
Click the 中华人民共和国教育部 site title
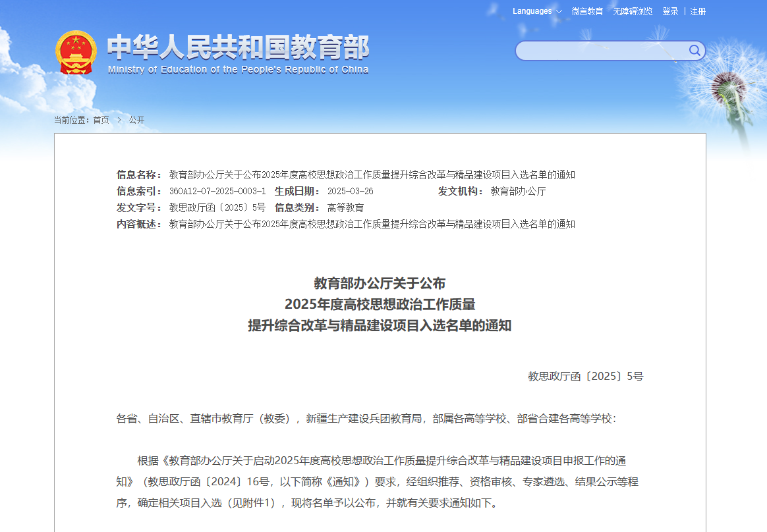(x=238, y=47)
